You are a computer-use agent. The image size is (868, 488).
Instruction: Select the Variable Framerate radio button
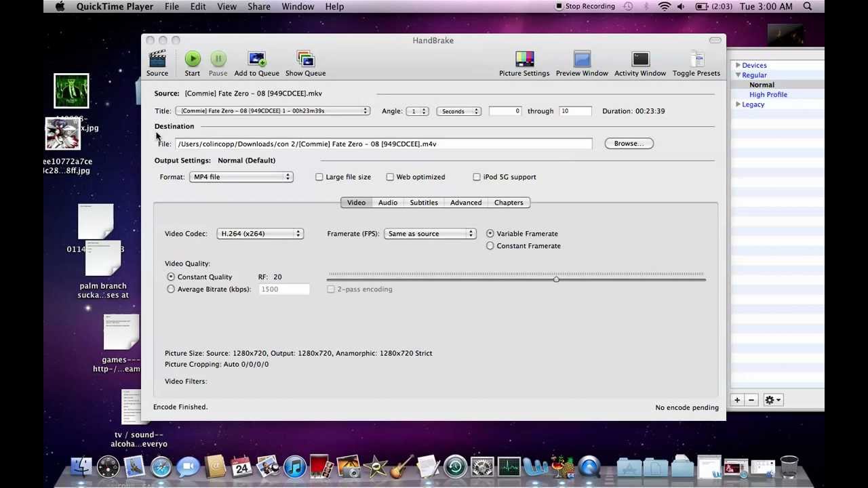[x=490, y=234]
